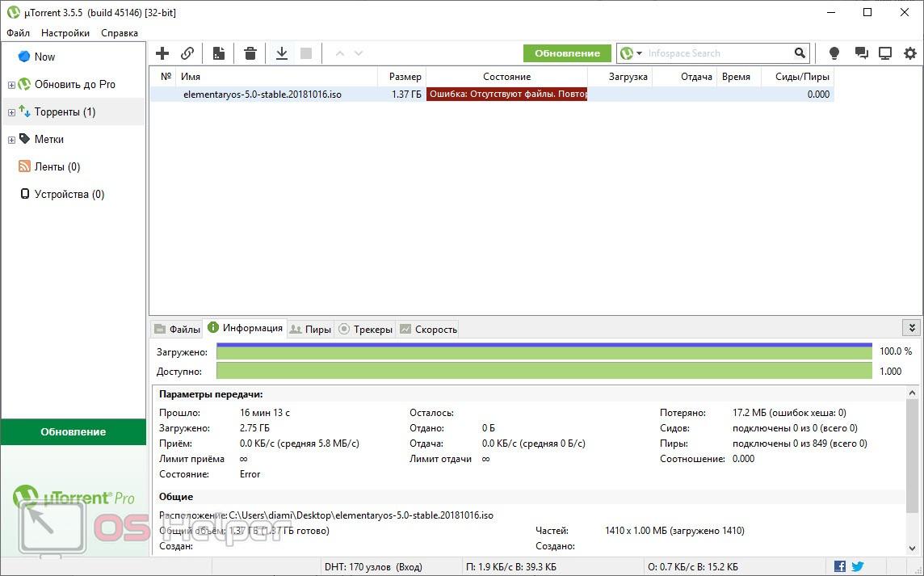This screenshot has width=924, height=576.
Task: Add torrent from URL link icon
Action: (187, 53)
